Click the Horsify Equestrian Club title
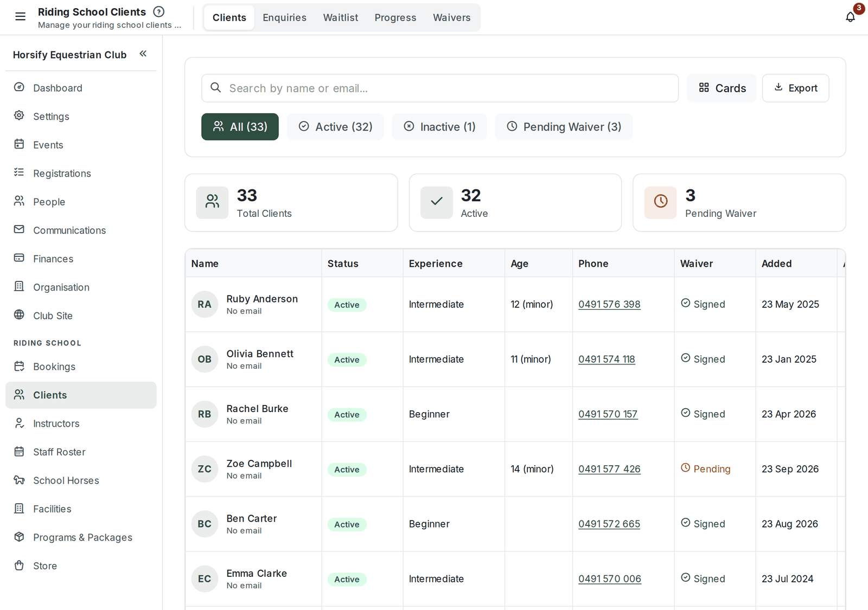This screenshot has height=610, width=868. (x=69, y=55)
